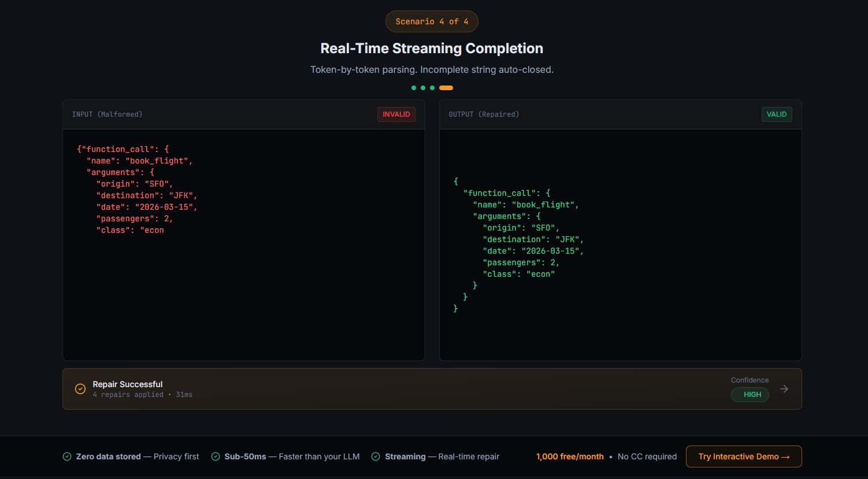
Task: Click the OUTPUT (Repaired) panel label
Action: click(x=484, y=114)
